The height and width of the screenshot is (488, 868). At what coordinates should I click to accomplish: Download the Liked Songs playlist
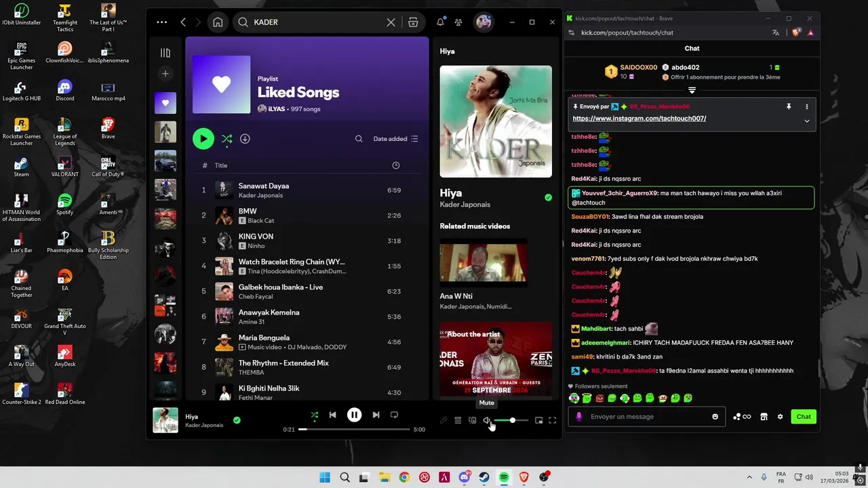click(x=245, y=139)
